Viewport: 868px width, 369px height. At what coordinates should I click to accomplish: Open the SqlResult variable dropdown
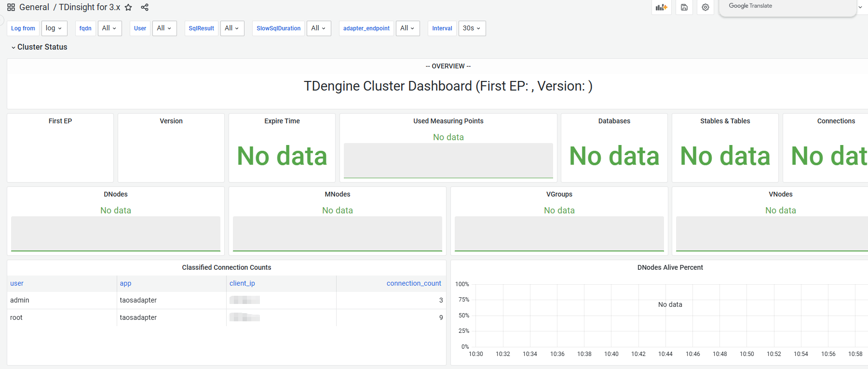[232, 28]
